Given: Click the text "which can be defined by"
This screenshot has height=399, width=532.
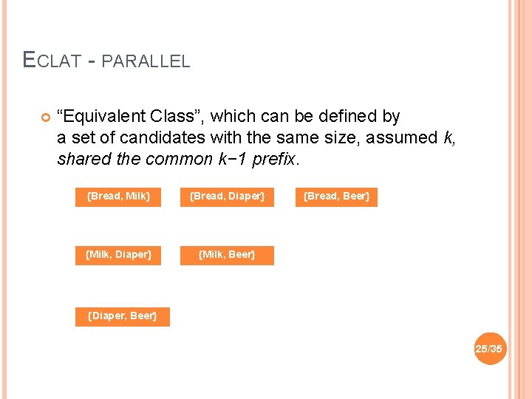Looking at the screenshot, I should (x=304, y=116).
